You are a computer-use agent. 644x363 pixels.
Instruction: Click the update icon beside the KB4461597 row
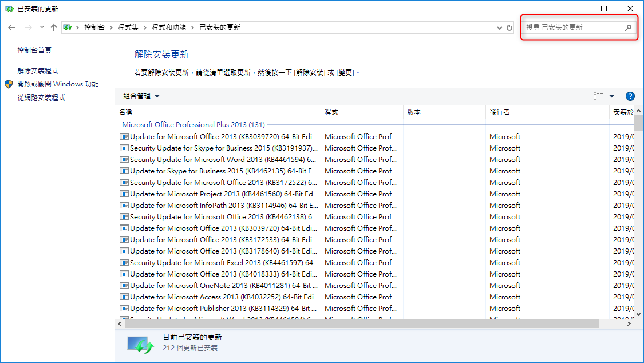(124, 262)
